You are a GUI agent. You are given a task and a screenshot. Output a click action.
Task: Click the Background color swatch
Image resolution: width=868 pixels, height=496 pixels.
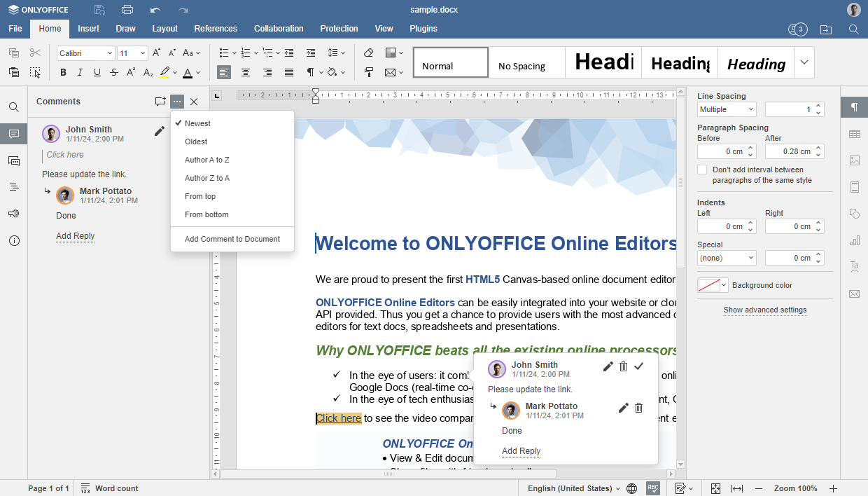pyautogui.click(x=709, y=285)
